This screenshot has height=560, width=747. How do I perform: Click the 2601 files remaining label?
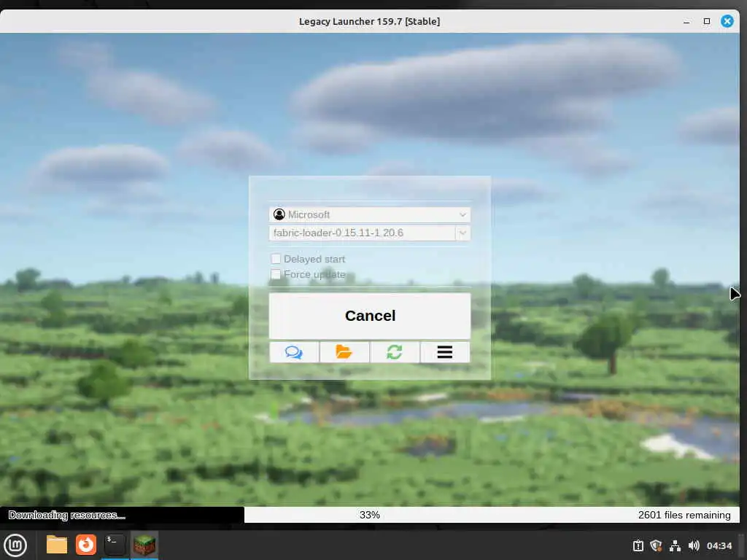(684, 515)
